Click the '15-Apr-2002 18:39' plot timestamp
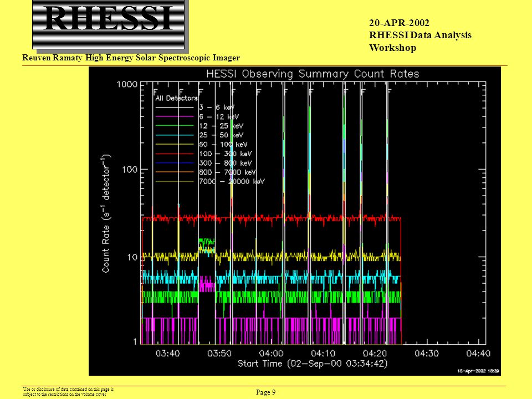 pyautogui.click(x=478, y=371)
